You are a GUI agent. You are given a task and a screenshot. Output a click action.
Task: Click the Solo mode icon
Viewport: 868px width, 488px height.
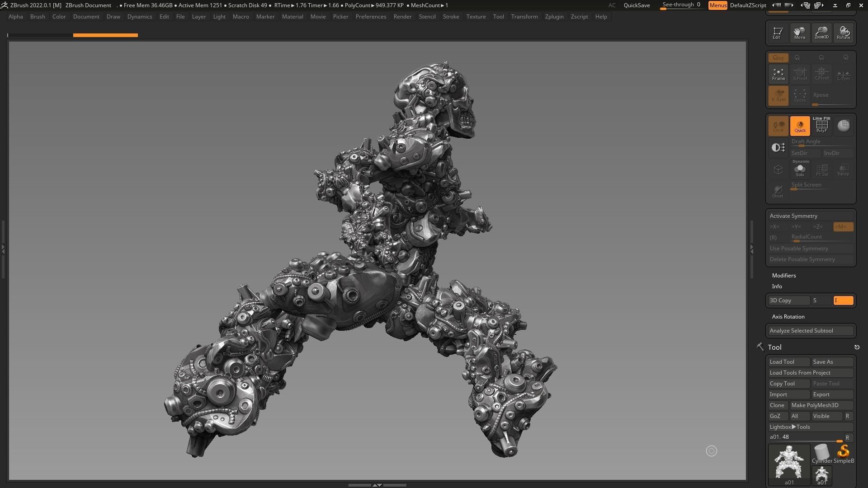coord(800,169)
